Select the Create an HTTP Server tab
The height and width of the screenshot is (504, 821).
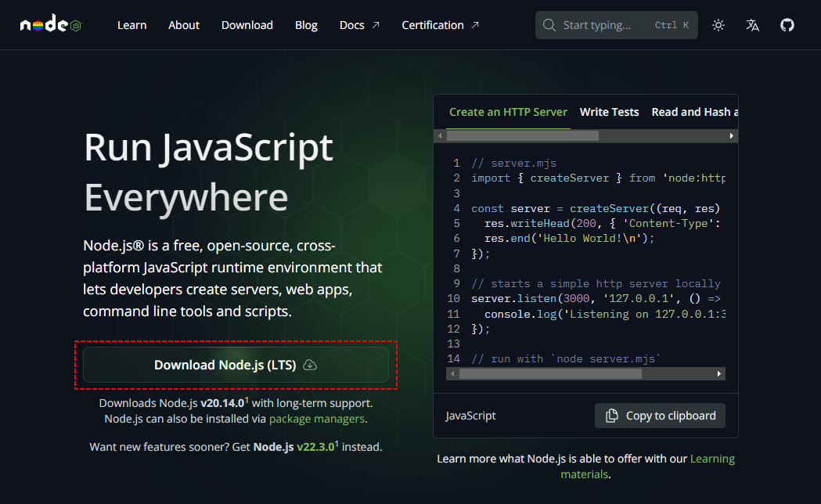point(508,112)
